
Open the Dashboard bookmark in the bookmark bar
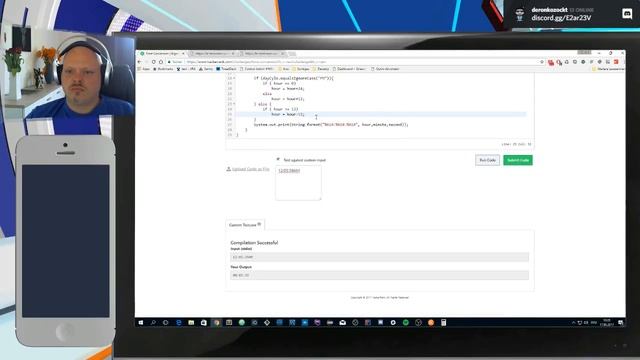tap(349, 69)
